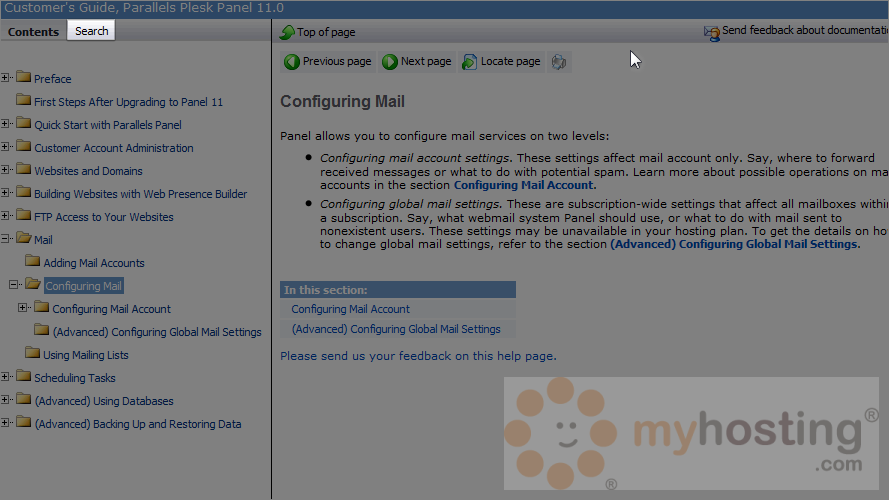The image size is (889, 500).
Task: Open Websites and Domains topic
Action: click(88, 171)
